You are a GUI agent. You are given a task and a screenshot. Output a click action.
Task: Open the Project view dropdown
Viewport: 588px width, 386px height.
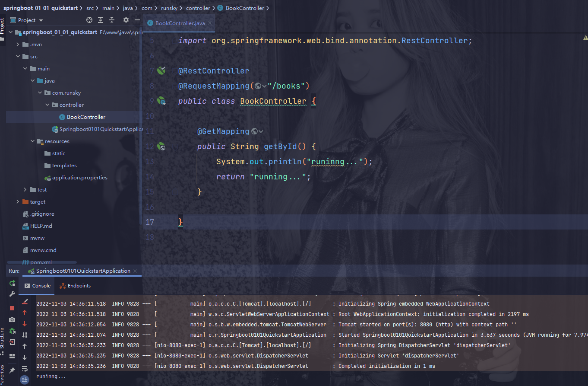(x=41, y=20)
